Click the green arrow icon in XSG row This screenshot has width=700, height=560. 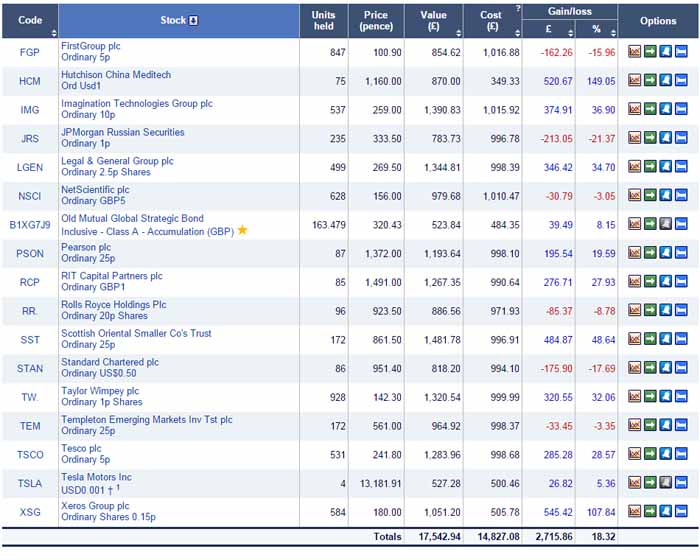pos(650,511)
